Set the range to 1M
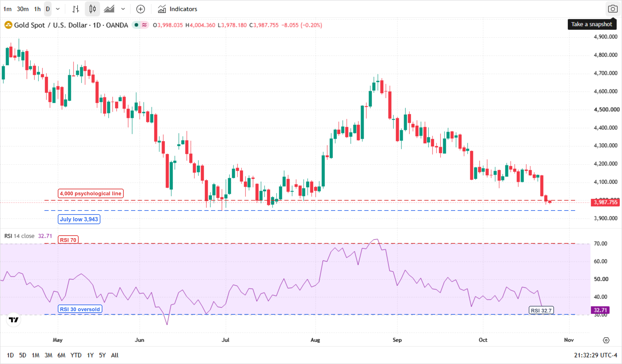Screen dimensions: 622x364 [35, 355]
